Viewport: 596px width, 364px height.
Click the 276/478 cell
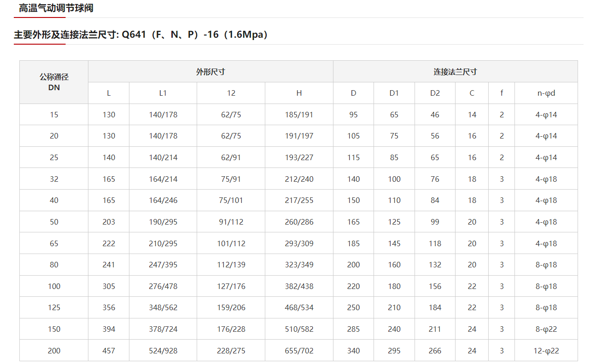click(163, 286)
